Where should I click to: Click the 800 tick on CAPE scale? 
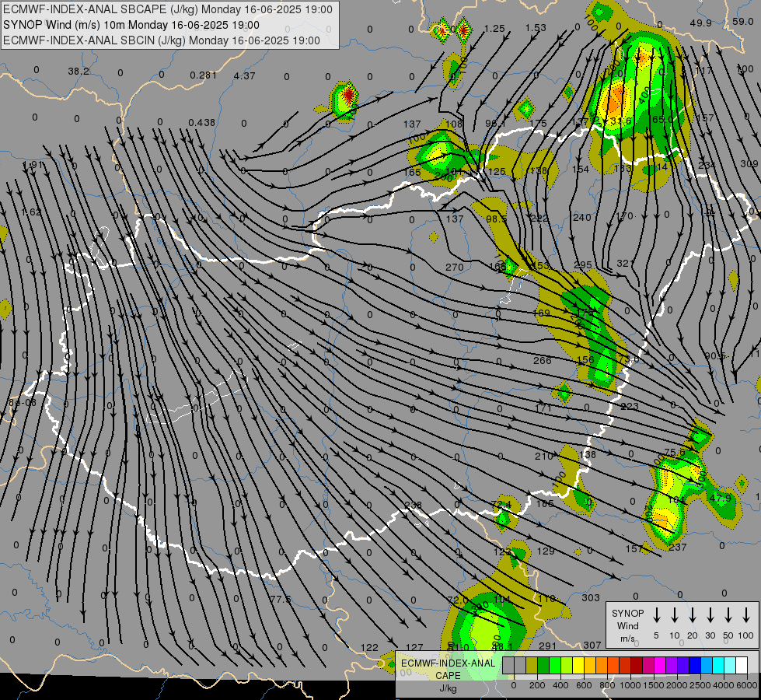click(x=607, y=685)
